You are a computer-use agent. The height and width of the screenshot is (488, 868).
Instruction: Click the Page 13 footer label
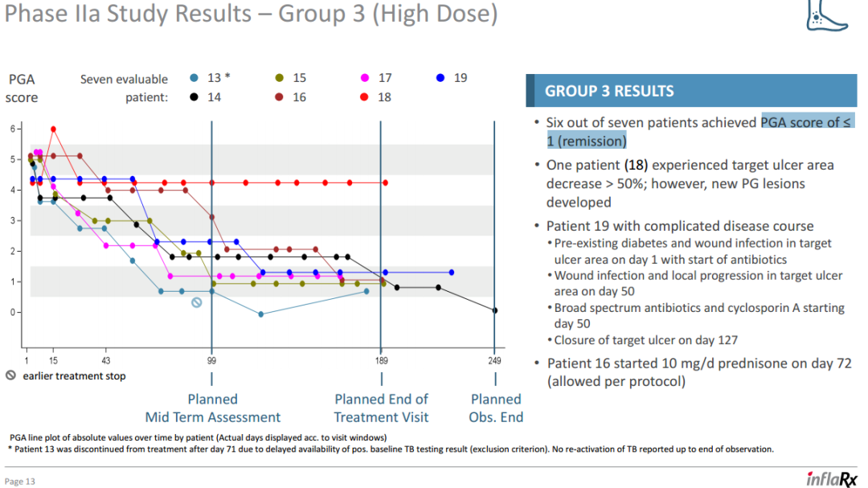20,482
